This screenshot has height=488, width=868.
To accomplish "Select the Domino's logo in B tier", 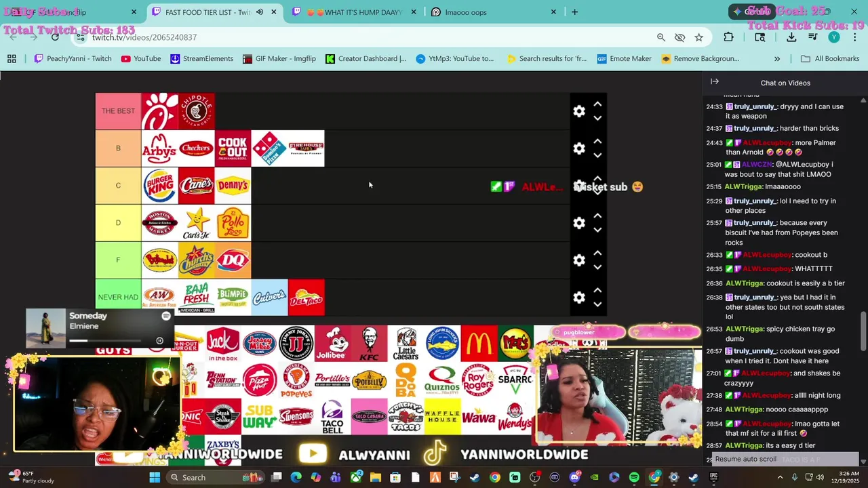I will (x=269, y=148).
